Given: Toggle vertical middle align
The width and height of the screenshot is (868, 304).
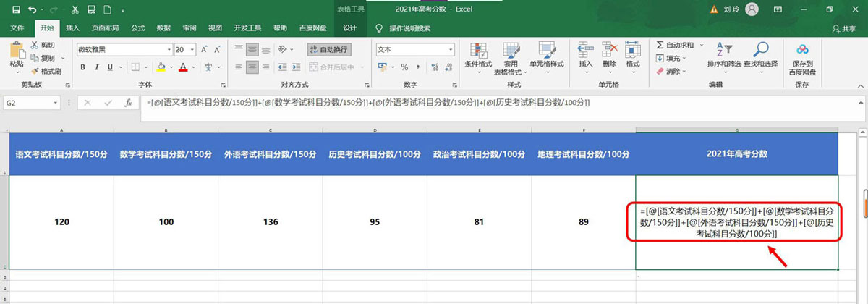Looking at the screenshot, I should [x=252, y=50].
